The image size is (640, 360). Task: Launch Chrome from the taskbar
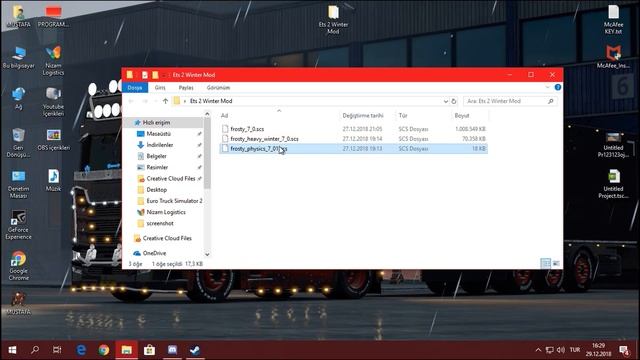point(104,350)
